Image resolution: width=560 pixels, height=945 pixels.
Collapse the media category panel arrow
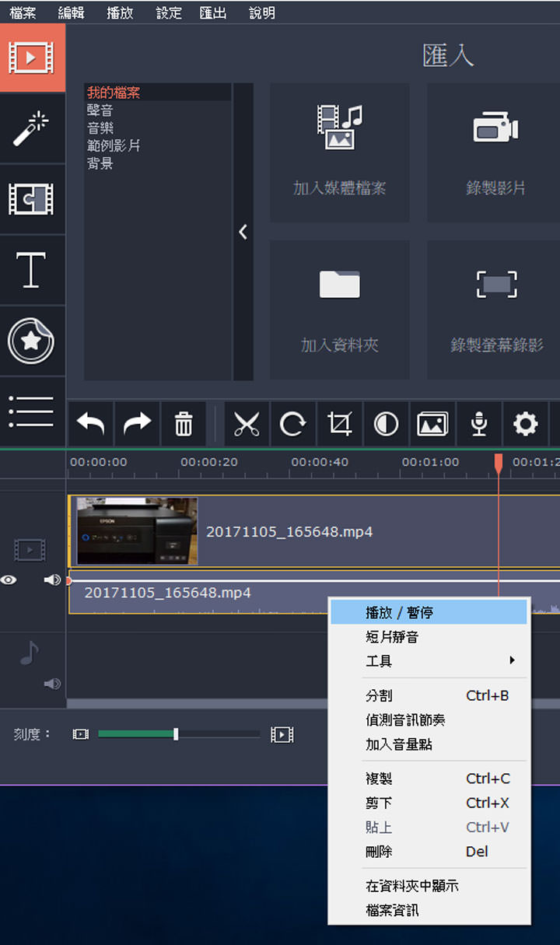243,232
